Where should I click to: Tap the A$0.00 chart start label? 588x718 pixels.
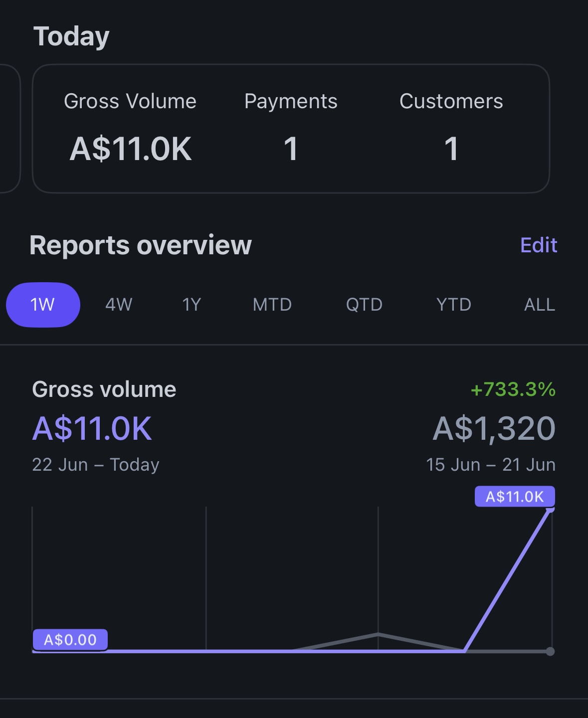pos(70,640)
